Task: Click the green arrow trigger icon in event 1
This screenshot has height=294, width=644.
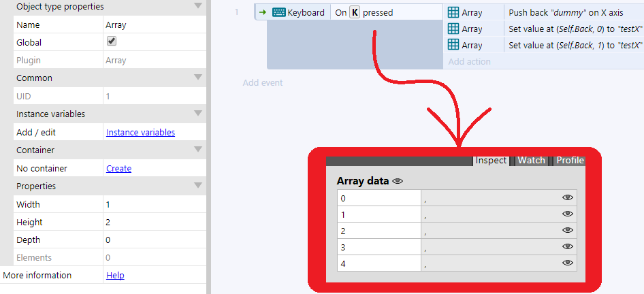Action: tap(263, 12)
